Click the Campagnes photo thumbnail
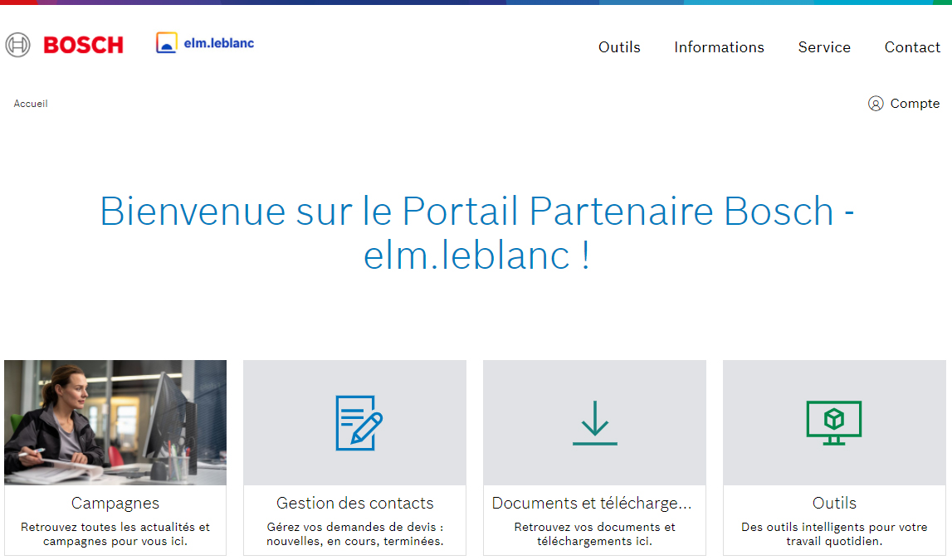The image size is (952, 560). (115, 422)
